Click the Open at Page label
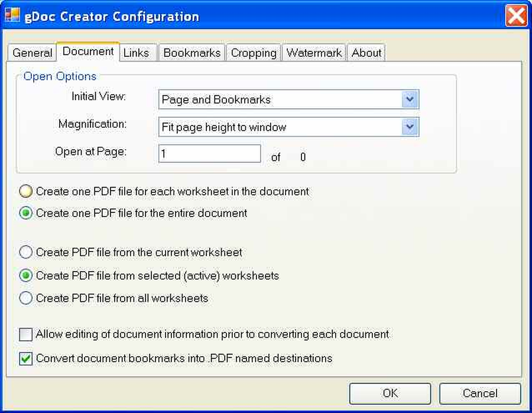 [x=90, y=151]
